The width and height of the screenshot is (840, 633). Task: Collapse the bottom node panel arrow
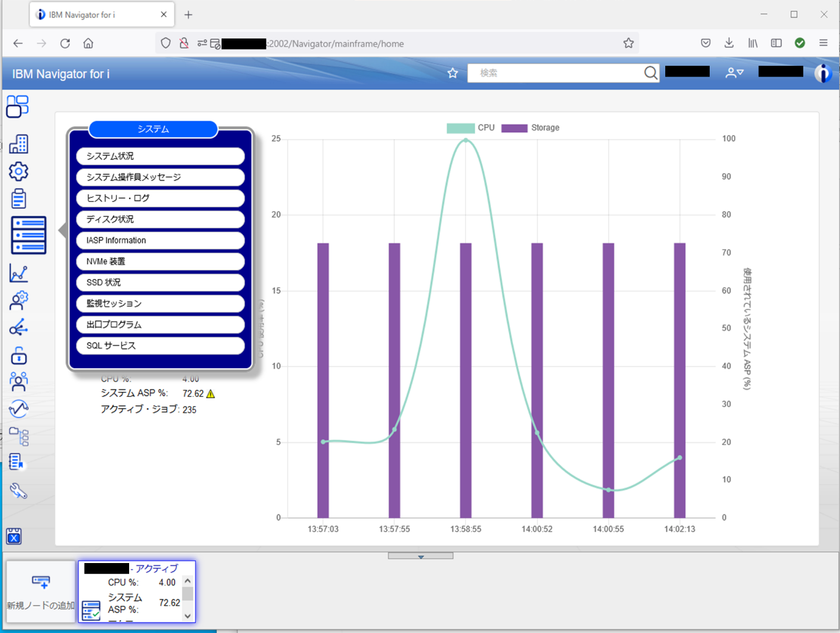pyautogui.click(x=421, y=556)
